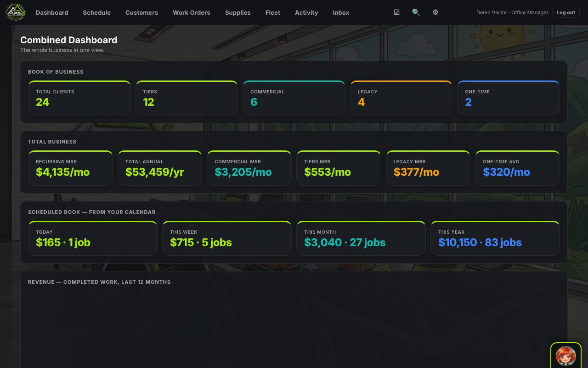Click the Log out button

click(565, 12)
